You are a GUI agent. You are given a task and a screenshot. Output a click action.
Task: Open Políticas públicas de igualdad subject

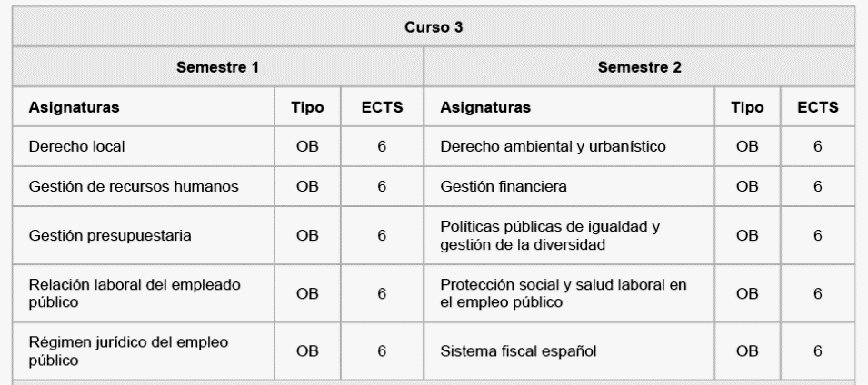coord(550,236)
